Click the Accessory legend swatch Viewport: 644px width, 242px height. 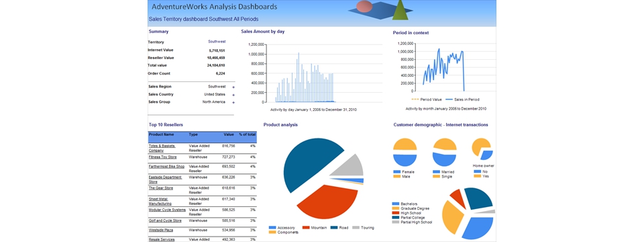[272, 228]
